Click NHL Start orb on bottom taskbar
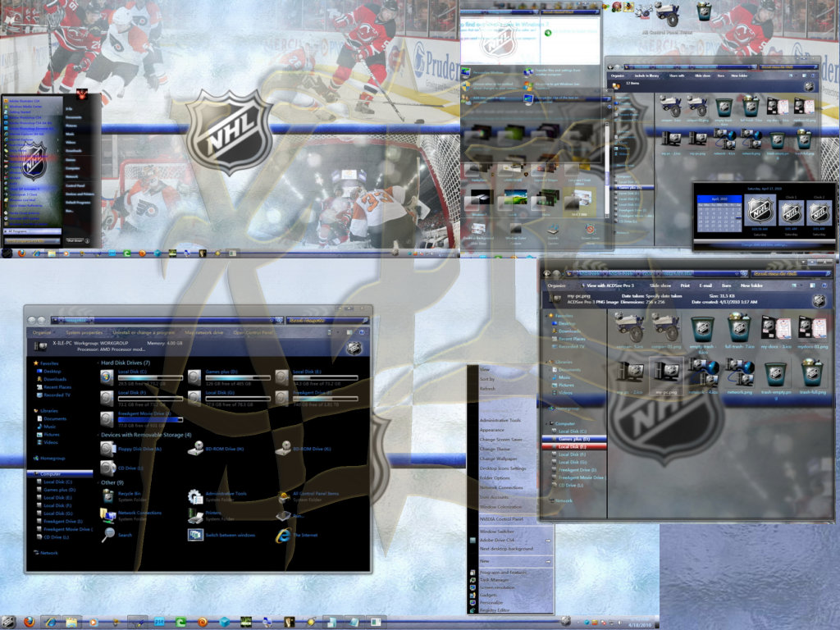 click(8, 622)
